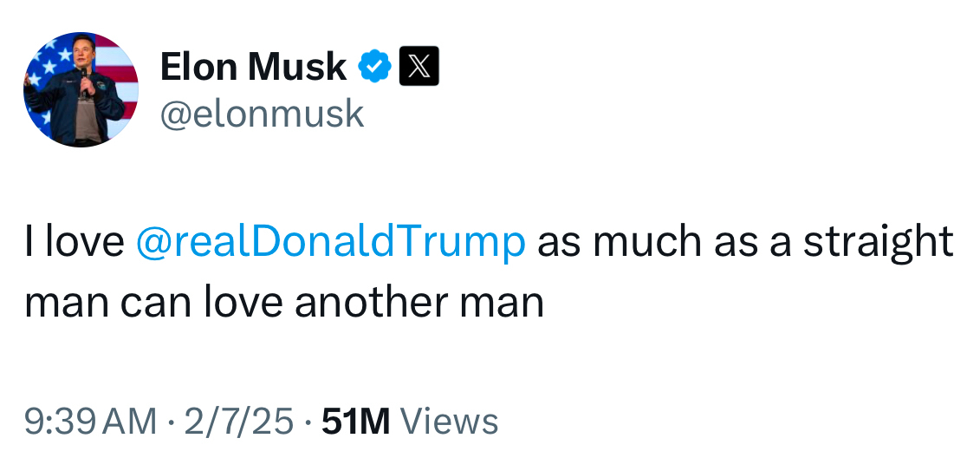Click the word "straight" in the tweet
Screen dimensions: 980x471
click(x=878, y=242)
